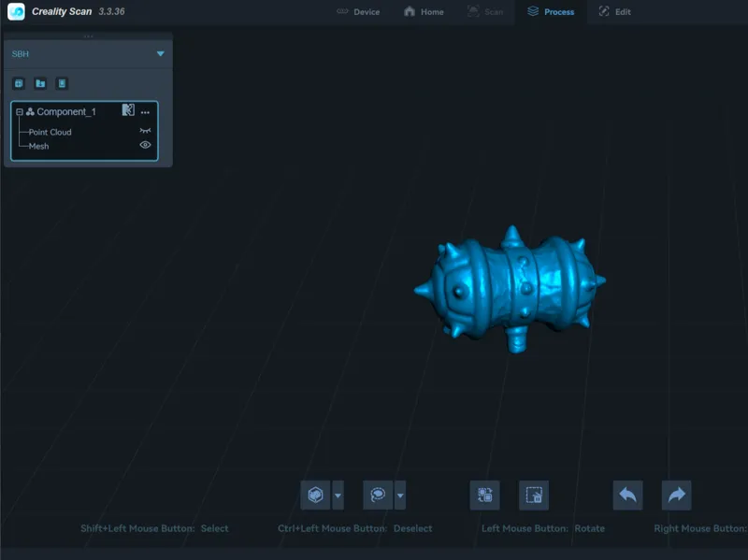
Task: Open the SBH project dropdown arrow
Action: click(x=161, y=53)
